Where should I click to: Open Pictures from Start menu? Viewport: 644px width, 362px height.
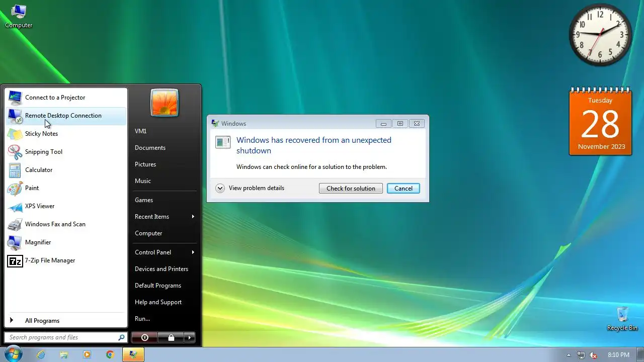145,164
